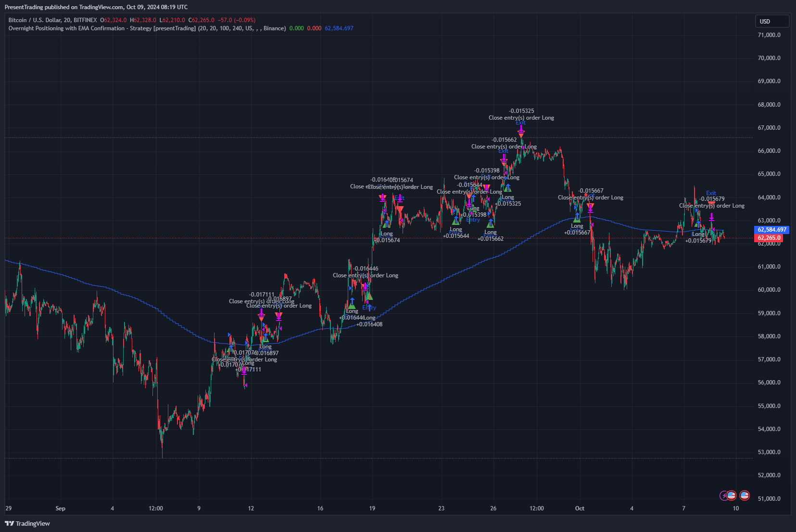
Task: Click the +0.015667 trade label
Action: coord(577,233)
